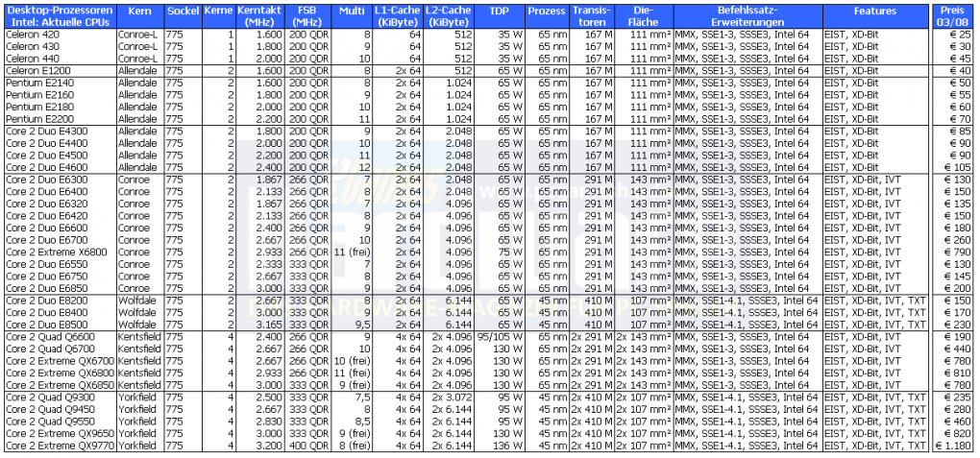The height and width of the screenshot is (458, 980).
Task: Click the 9,5 multiplier cell
Action: [x=363, y=325]
